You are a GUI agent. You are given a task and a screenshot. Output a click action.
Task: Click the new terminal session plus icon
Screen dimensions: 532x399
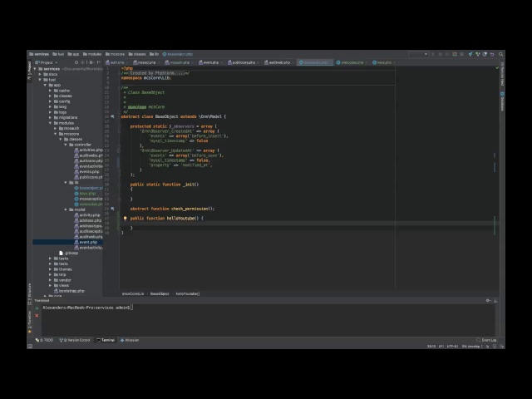37,308
